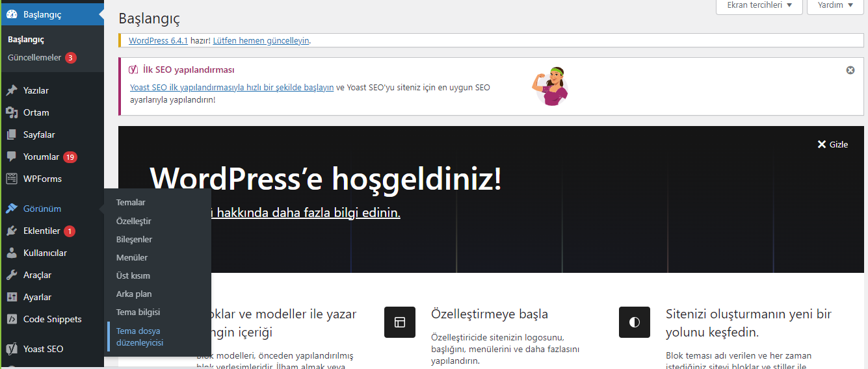The height and width of the screenshot is (369, 868).
Task: Click the Yorumlar speech bubble icon
Action: click(12, 157)
